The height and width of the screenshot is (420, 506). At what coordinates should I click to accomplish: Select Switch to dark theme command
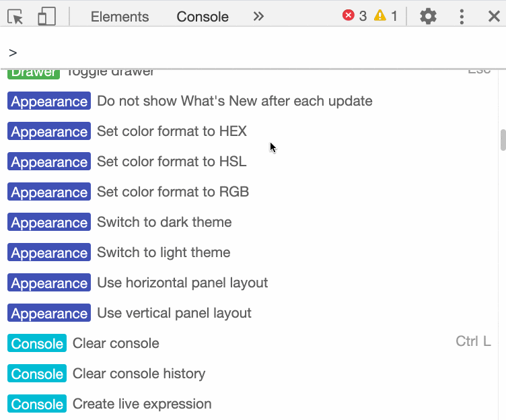pos(164,222)
